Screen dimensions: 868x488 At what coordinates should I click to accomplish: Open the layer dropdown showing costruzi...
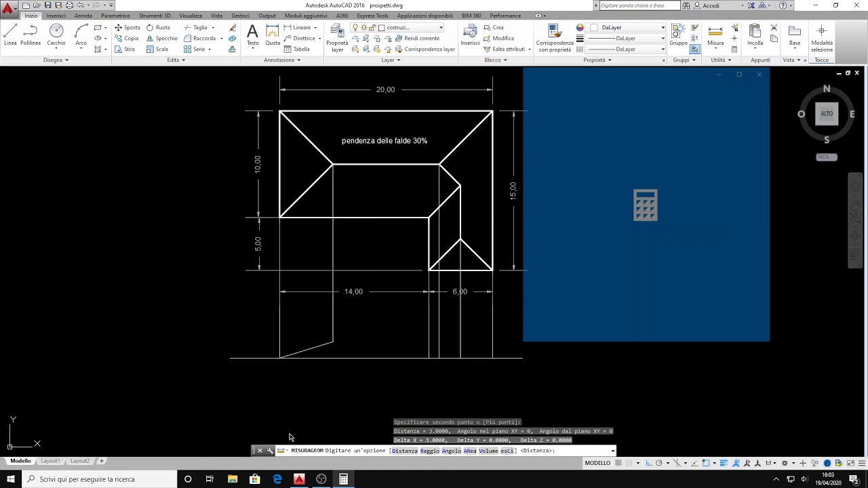398,28
